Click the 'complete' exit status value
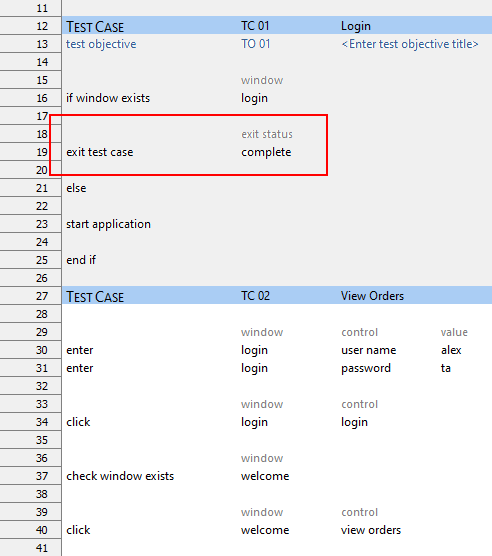This screenshot has width=492, height=556. (x=266, y=152)
